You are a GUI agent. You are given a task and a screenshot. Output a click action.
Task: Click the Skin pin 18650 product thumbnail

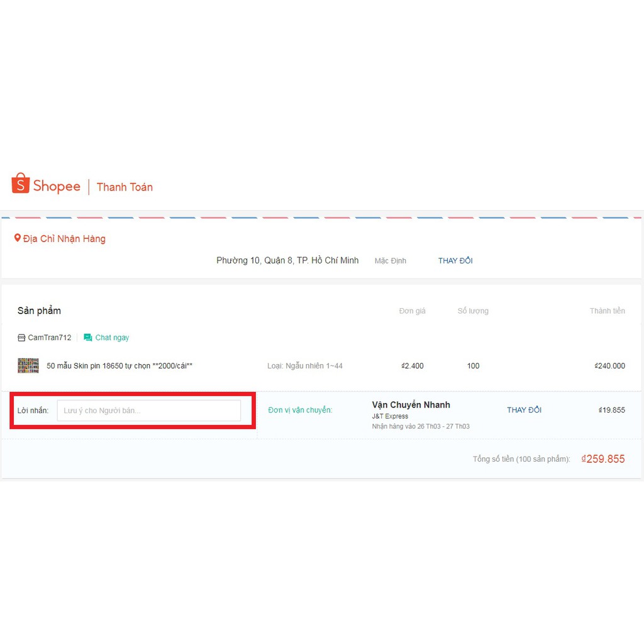pyautogui.click(x=28, y=365)
